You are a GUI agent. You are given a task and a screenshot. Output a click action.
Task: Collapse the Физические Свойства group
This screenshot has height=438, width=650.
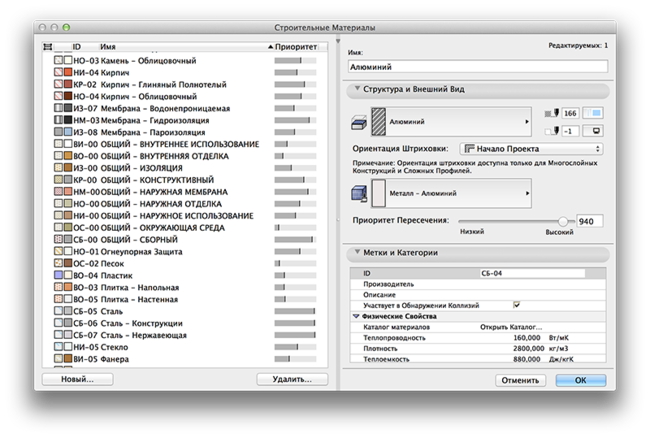356,316
